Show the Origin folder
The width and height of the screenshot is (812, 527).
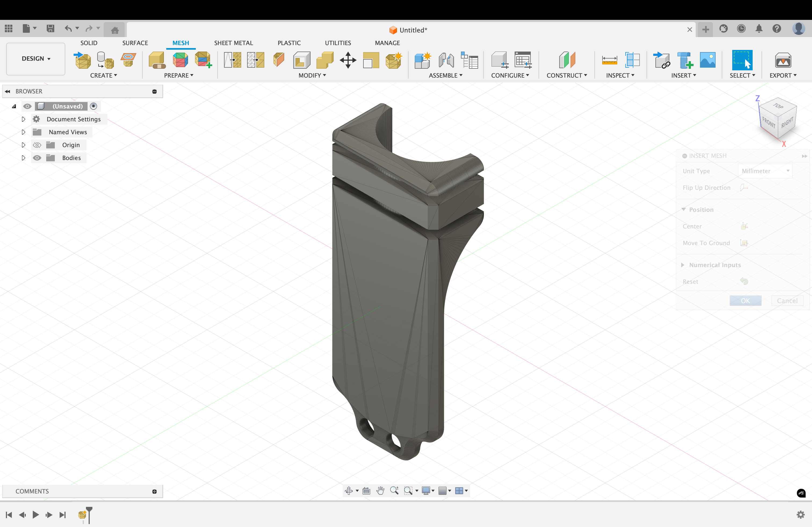click(x=37, y=145)
